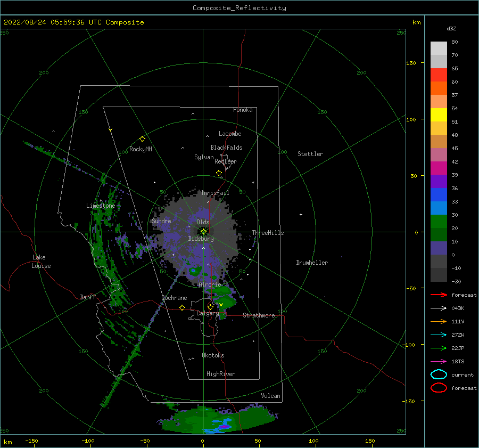Click the Innisfail label

click(215, 193)
